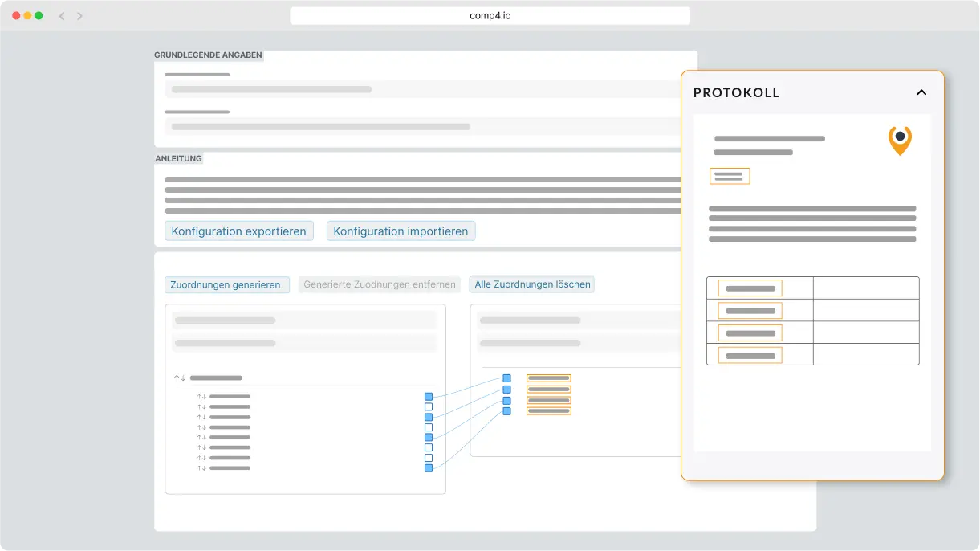Click the Konfiguration importieren button
This screenshot has width=980, height=551.
[x=401, y=231]
